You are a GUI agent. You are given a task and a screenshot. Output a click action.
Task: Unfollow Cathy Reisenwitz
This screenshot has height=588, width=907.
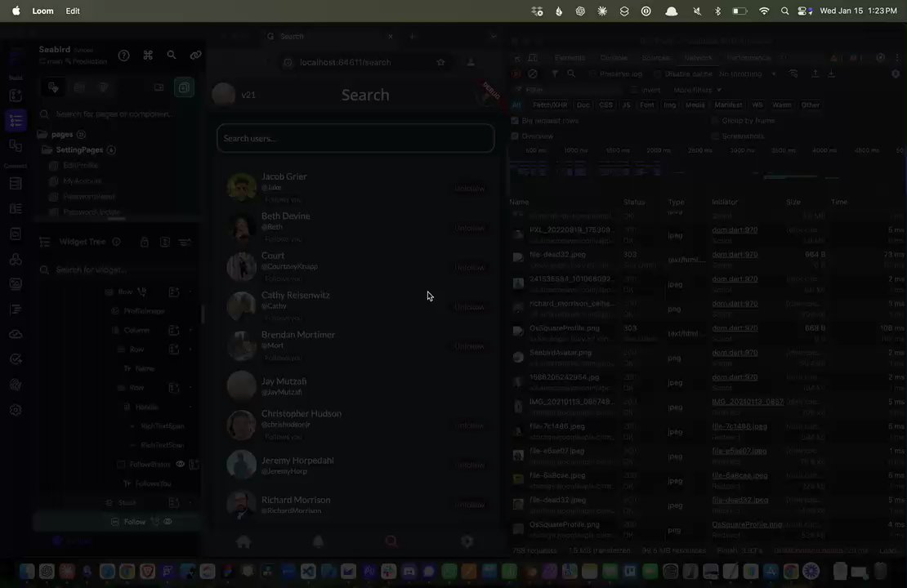(x=470, y=307)
